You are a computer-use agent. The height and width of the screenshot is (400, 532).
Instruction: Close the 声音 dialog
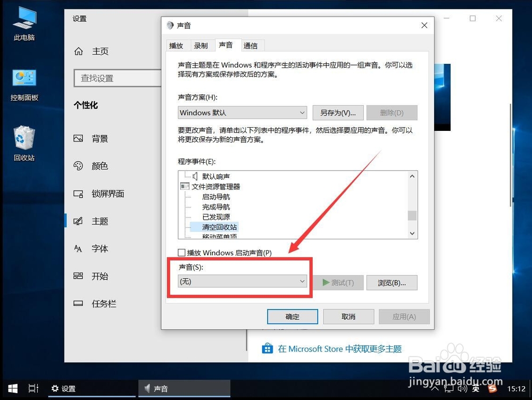click(424, 26)
